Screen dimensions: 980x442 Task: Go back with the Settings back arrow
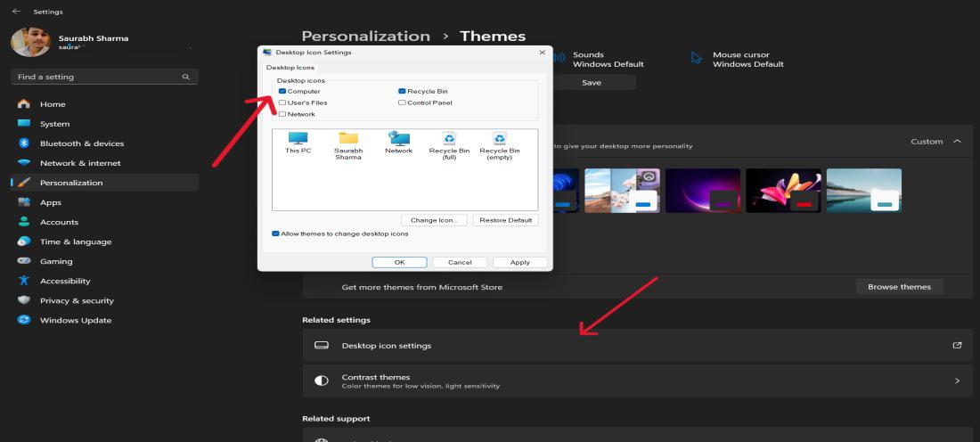click(16, 12)
